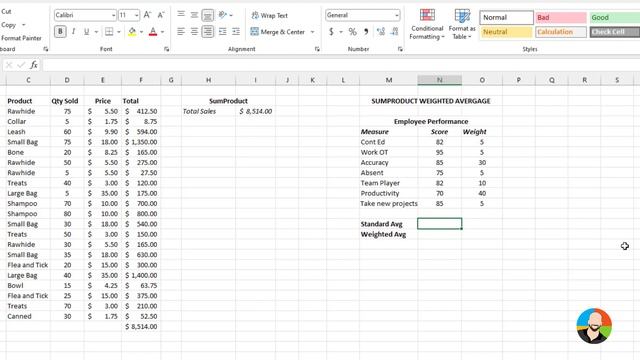Select the Standard Avg result cell
Image resolution: width=640 pixels, height=360 pixels.
pyautogui.click(x=440, y=224)
